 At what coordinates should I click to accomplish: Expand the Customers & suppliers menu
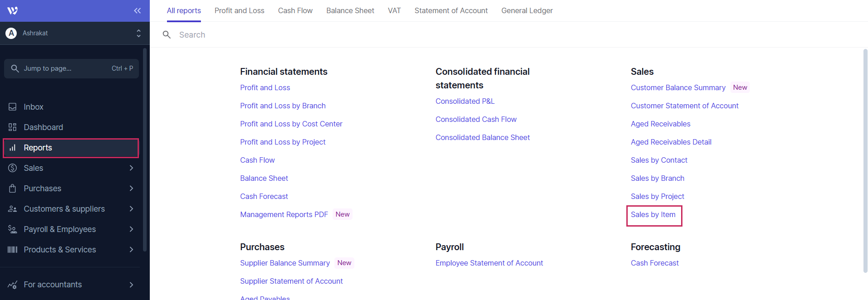(131, 209)
